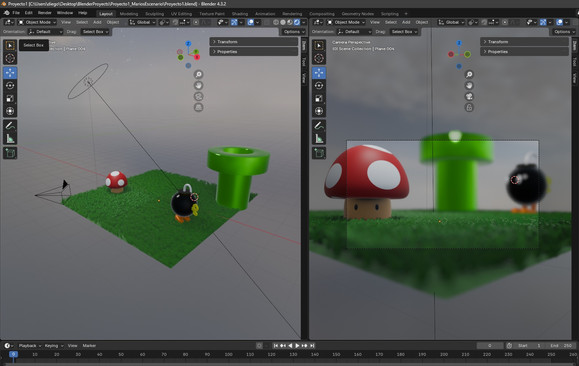
Task: Toggle perspective/orthographic grid icon in left viewport
Action: click(199, 107)
